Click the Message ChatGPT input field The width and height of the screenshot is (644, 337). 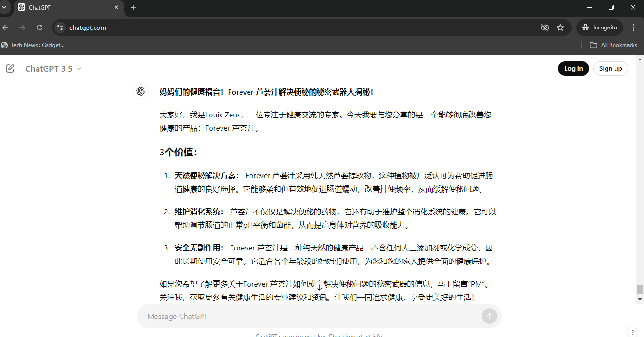click(311, 316)
